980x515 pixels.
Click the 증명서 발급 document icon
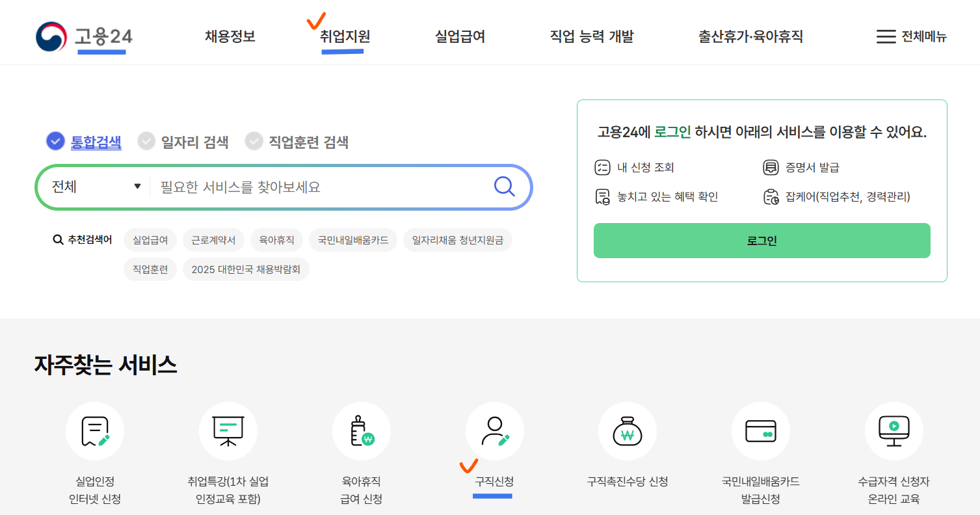(x=771, y=167)
